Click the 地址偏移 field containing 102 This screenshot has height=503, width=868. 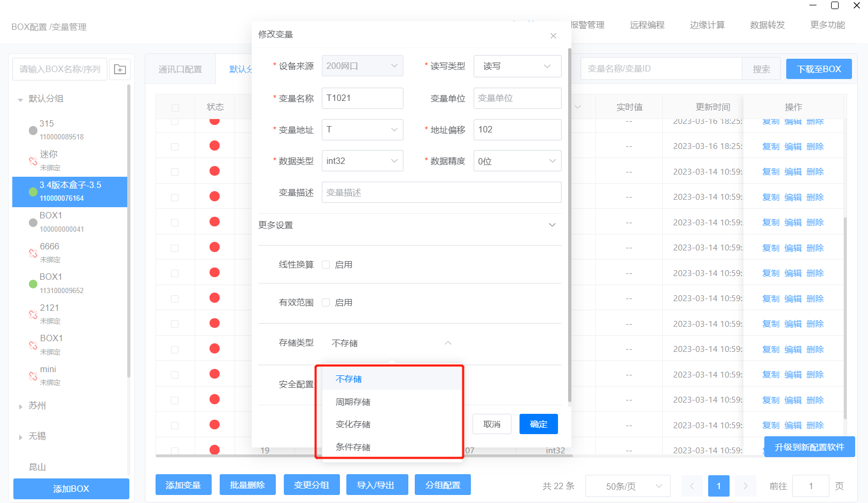click(x=517, y=130)
